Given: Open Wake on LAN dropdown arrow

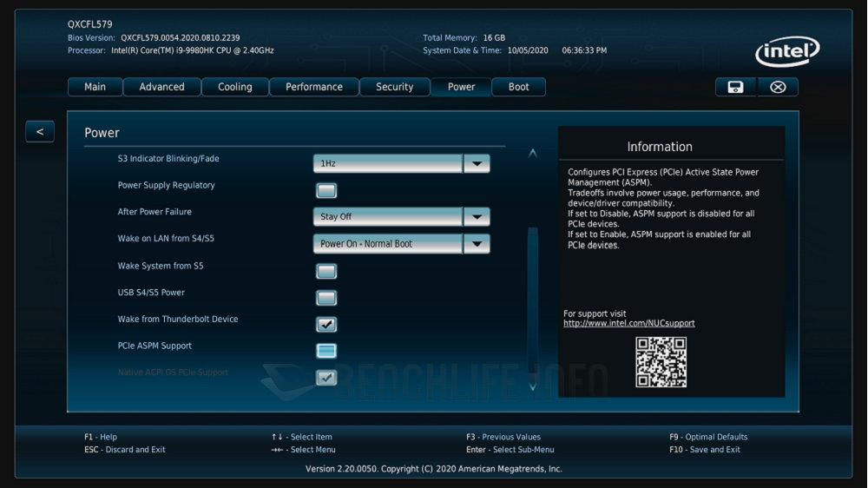Looking at the screenshot, I should pyautogui.click(x=477, y=244).
